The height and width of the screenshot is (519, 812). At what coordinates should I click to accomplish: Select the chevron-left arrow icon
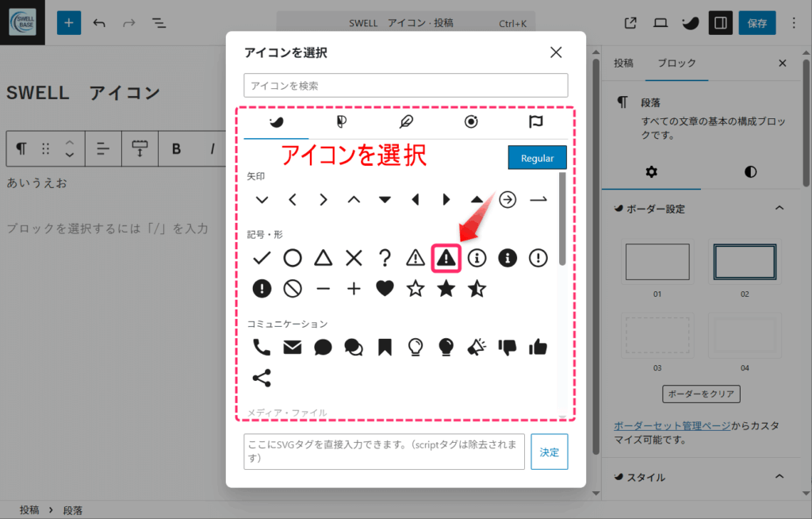[293, 200]
